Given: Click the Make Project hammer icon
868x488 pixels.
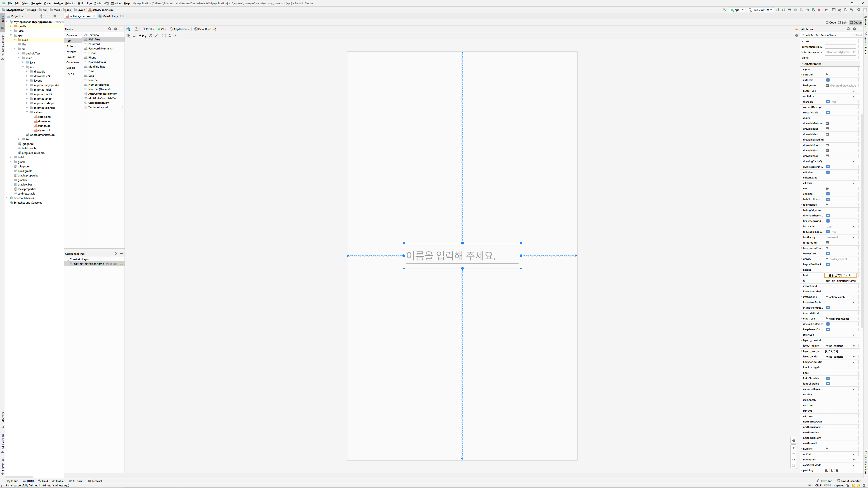Looking at the screenshot, I should (x=724, y=10).
